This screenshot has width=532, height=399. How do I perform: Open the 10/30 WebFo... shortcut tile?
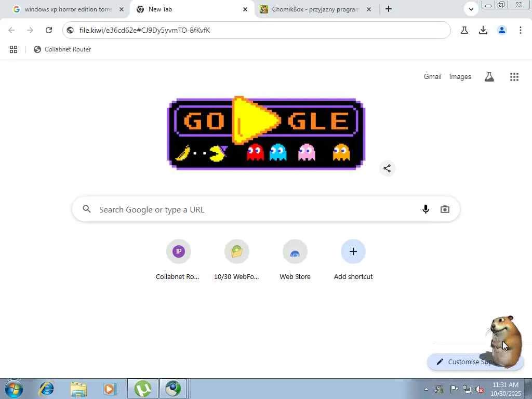click(236, 260)
